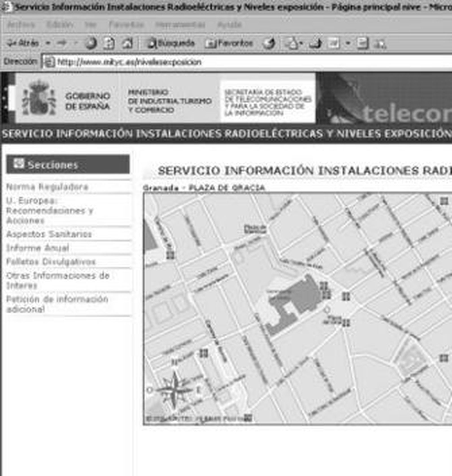Open the Archivo menu
Image resolution: width=452 pixels, height=476 pixels.
tap(21, 25)
